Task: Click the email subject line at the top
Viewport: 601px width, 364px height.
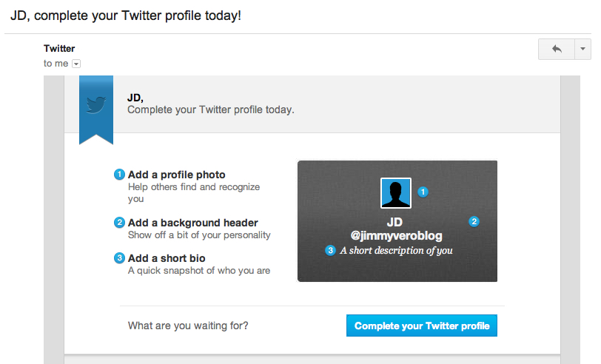Action: 126,15
